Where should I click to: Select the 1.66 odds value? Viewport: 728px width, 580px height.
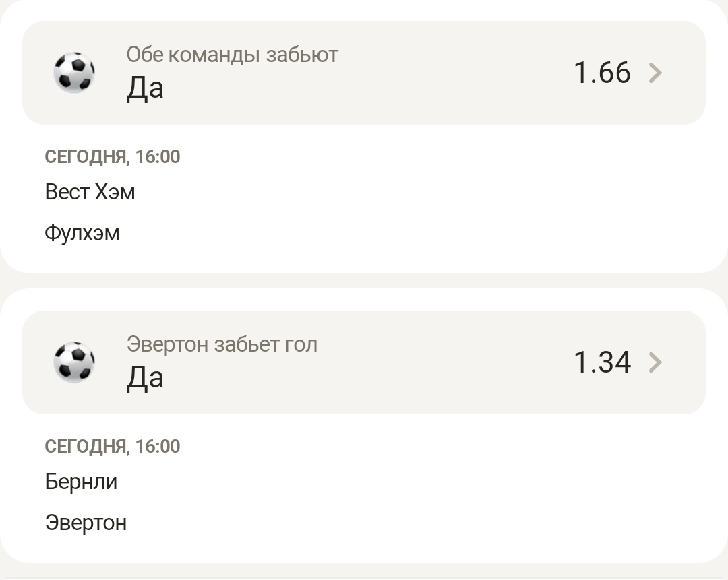602,73
